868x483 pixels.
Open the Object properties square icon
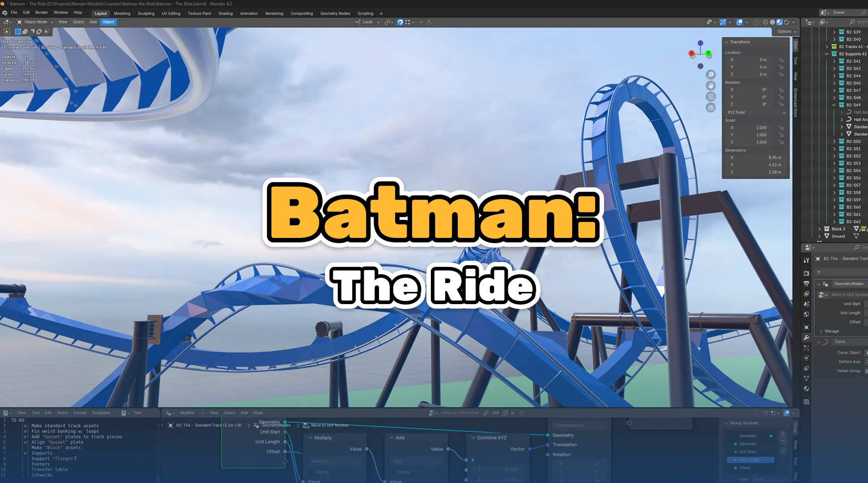[806, 327]
